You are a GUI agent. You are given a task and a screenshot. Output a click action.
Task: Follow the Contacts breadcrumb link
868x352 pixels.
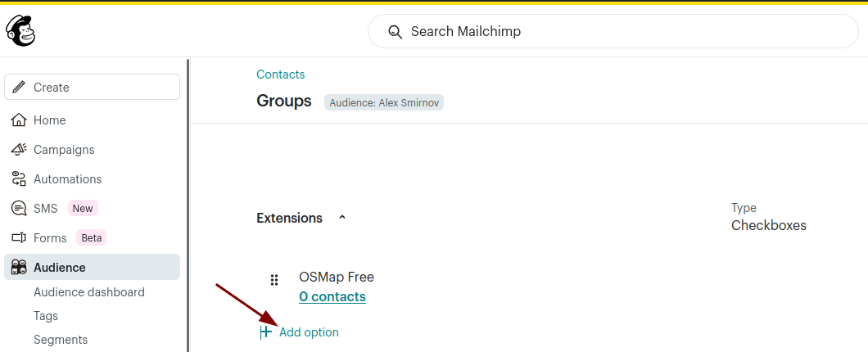click(x=281, y=74)
